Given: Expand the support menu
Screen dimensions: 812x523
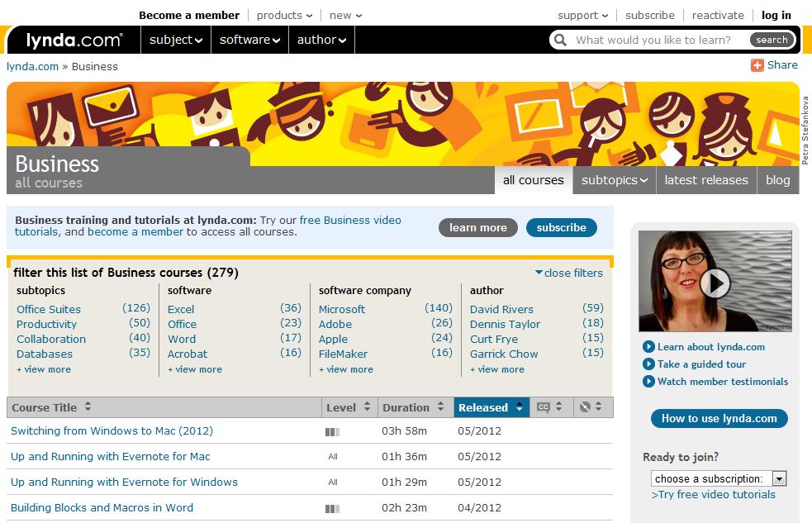Looking at the screenshot, I should coord(582,16).
